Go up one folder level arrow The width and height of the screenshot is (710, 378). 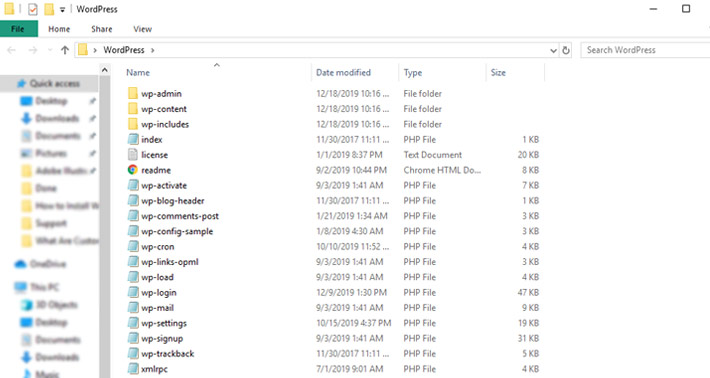(x=65, y=50)
